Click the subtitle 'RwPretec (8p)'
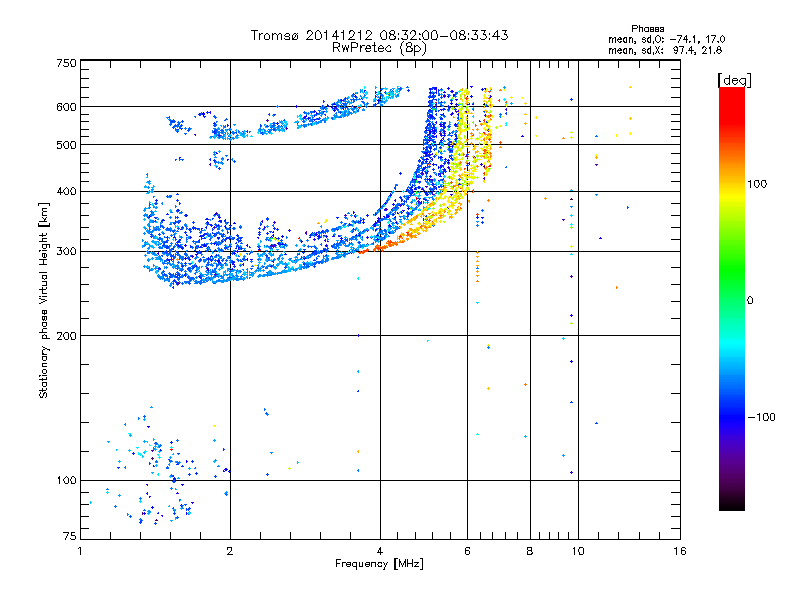 379,48
